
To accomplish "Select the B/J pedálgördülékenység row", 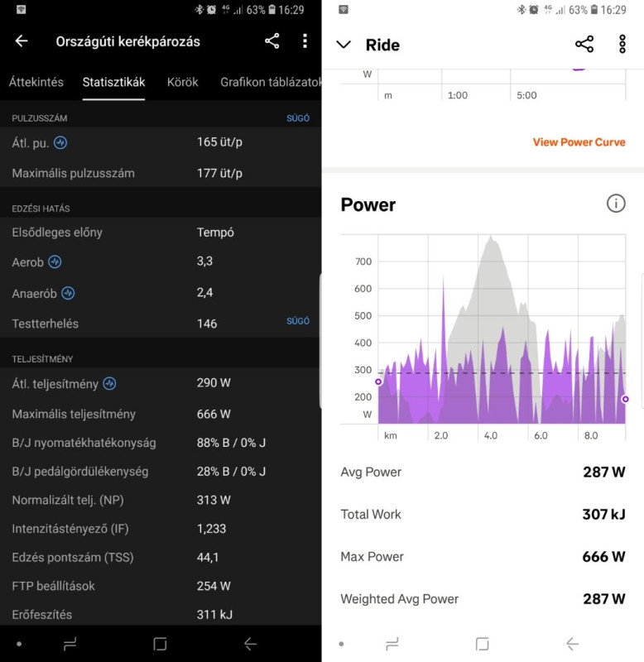I will (161, 472).
